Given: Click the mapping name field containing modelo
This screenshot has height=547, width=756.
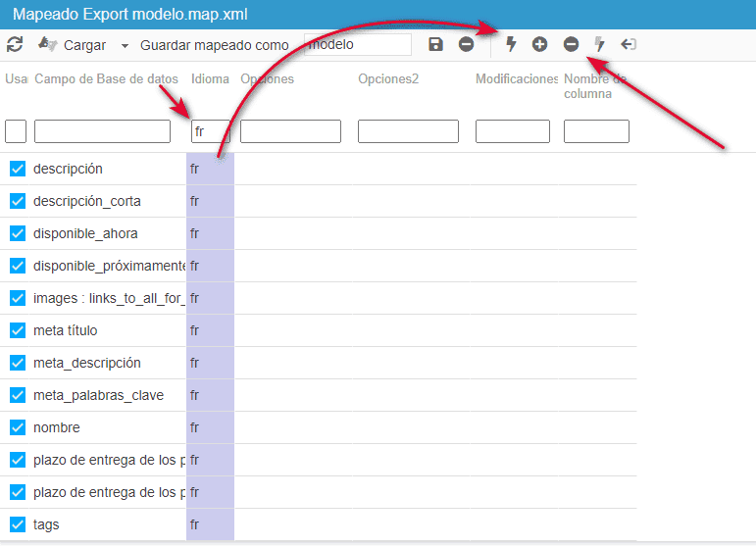Looking at the screenshot, I should point(358,44).
